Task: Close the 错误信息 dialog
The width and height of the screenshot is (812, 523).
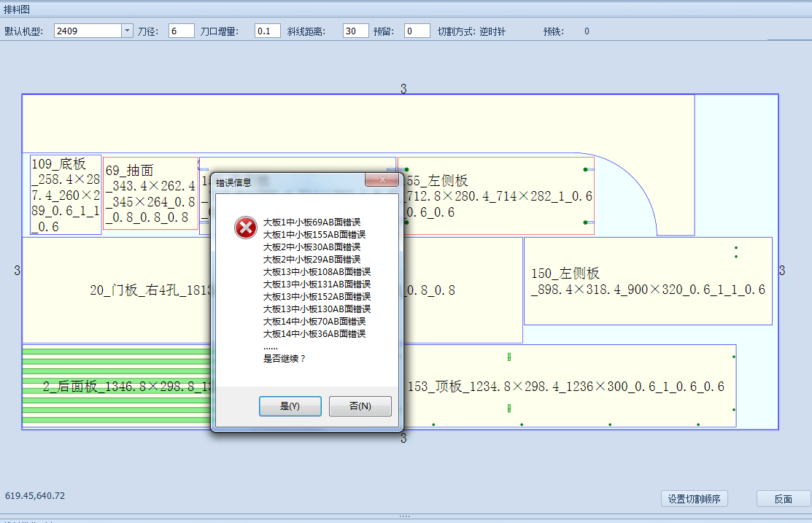Action: pos(382,179)
